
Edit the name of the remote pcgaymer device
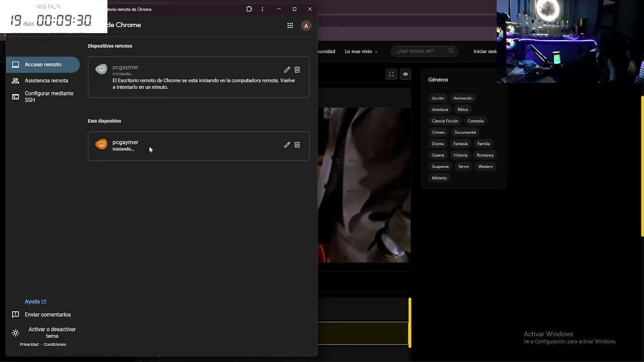[x=287, y=70]
